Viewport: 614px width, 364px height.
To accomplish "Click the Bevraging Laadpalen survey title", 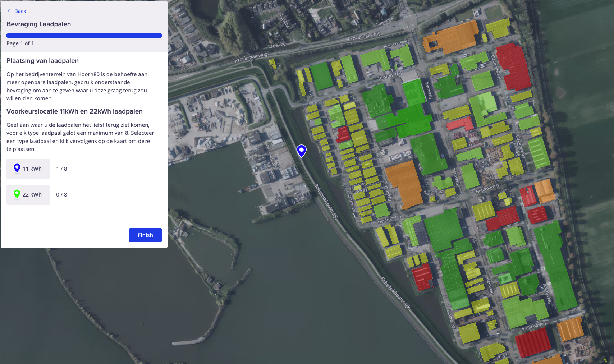I will [39, 24].
